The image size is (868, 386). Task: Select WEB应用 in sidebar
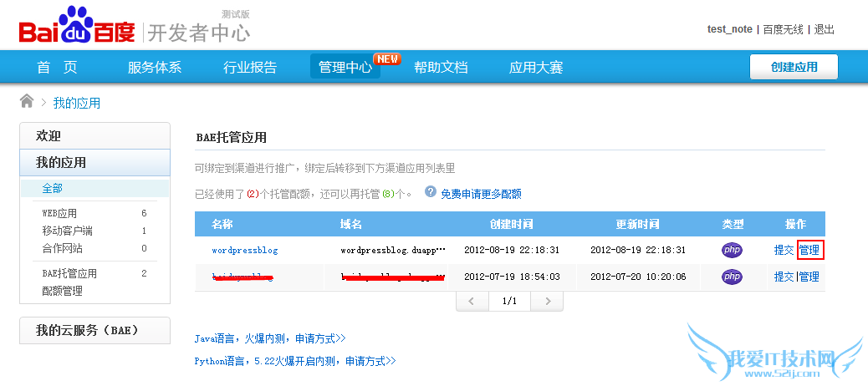pyautogui.click(x=59, y=214)
